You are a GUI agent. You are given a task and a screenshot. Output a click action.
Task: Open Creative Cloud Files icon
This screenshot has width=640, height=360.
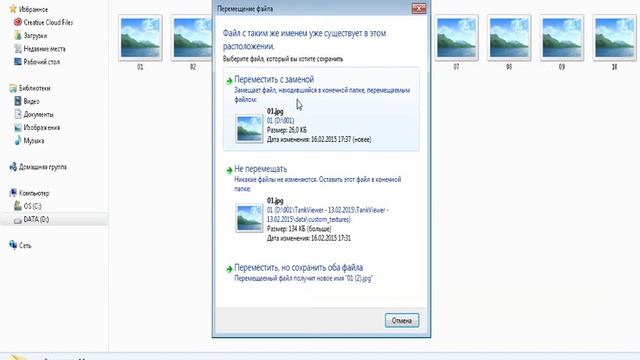click(x=18, y=22)
